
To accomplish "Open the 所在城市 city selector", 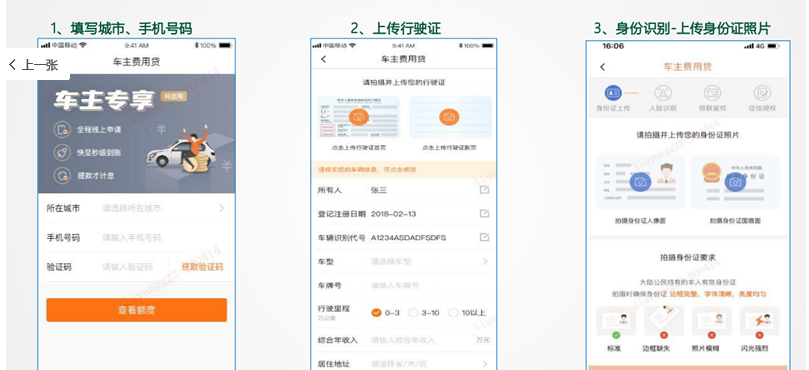I will [136, 208].
